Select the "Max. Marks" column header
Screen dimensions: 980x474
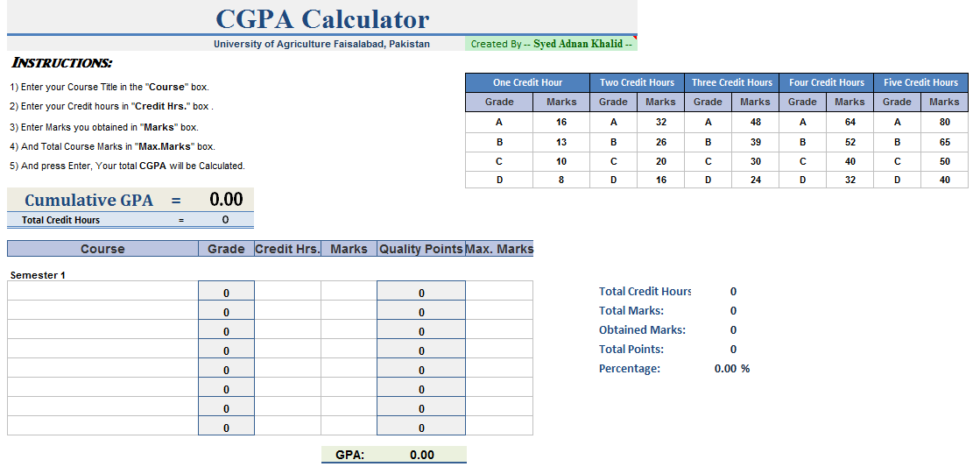coord(499,249)
